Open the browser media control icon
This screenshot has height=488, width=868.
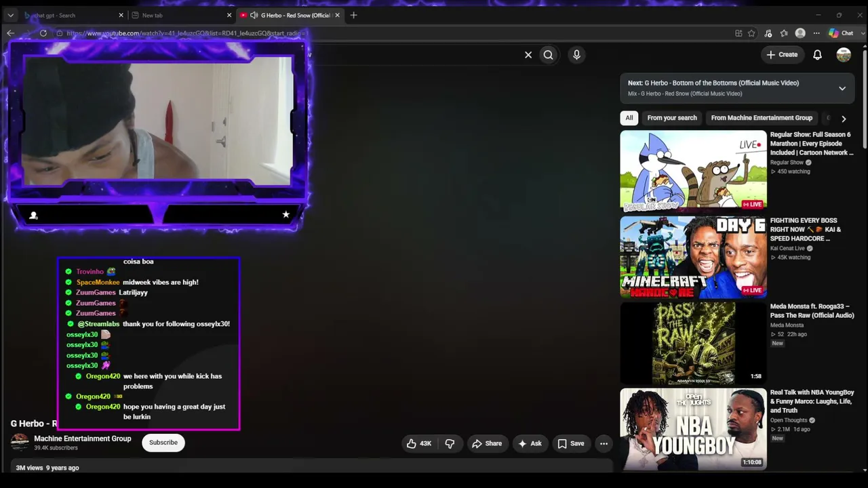[x=768, y=33]
